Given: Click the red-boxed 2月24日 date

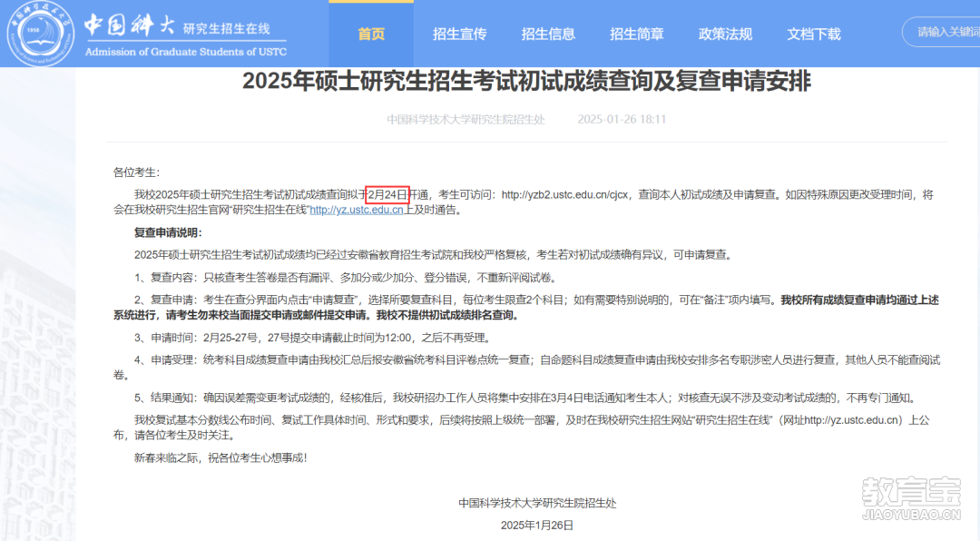Looking at the screenshot, I should click(x=387, y=195).
